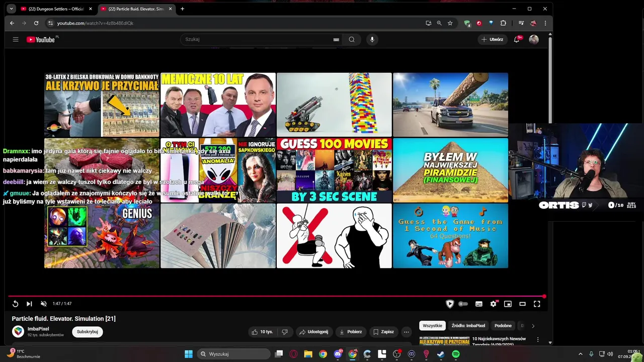Screen dimensions: 644x362
Task: Open the Guess the Game from 1 Second thumbnail
Action: coord(450,236)
